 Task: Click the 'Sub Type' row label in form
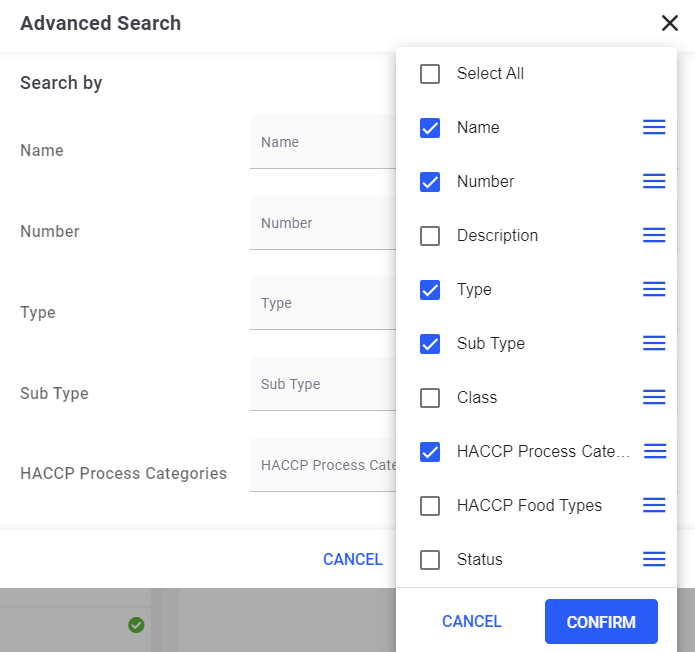[x=55, y=393]
